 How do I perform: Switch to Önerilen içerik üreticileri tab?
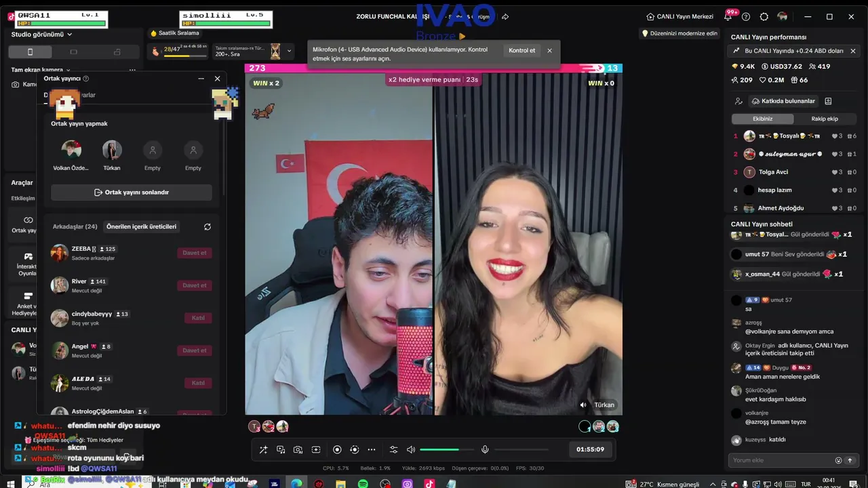point(141,226)
